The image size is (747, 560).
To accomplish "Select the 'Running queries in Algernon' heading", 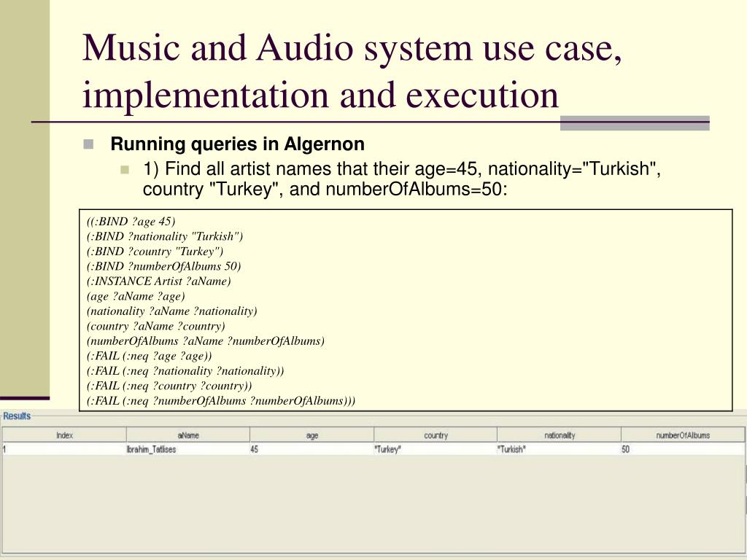I will [x=237, y=144].
